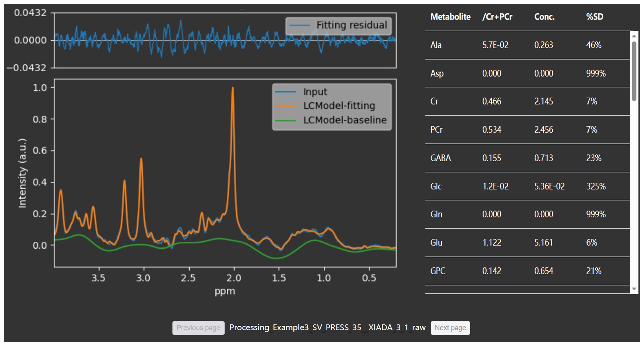This screenshot has height=347, width=644.
Task: Select Cr concentration value 2.145
Action: 544,101
